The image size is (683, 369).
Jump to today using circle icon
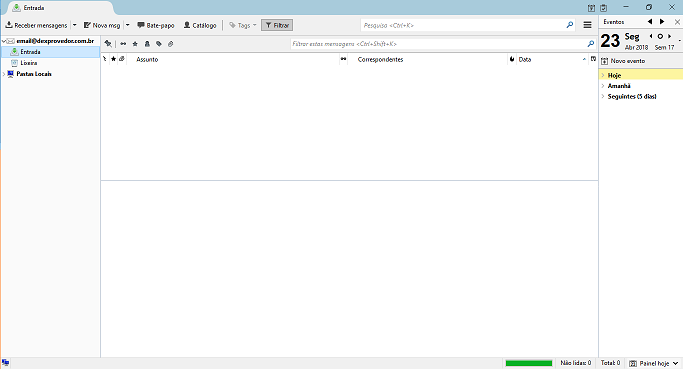coord(660,36)
